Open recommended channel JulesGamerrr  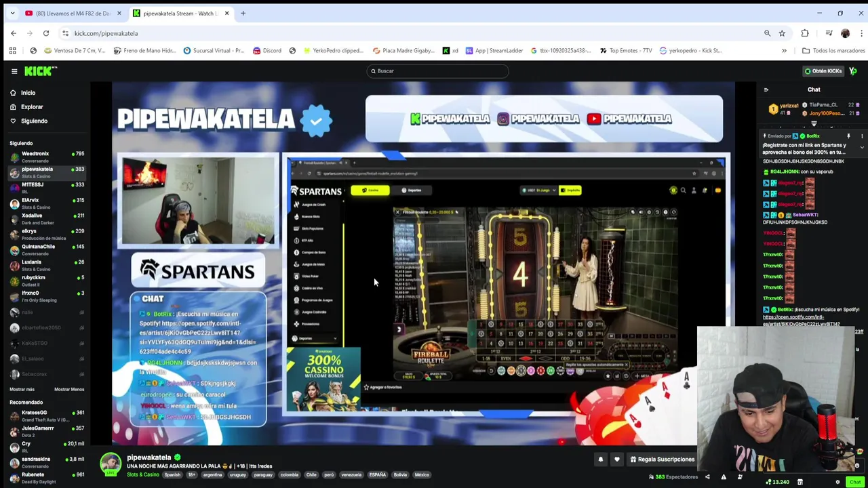(46, 432)
